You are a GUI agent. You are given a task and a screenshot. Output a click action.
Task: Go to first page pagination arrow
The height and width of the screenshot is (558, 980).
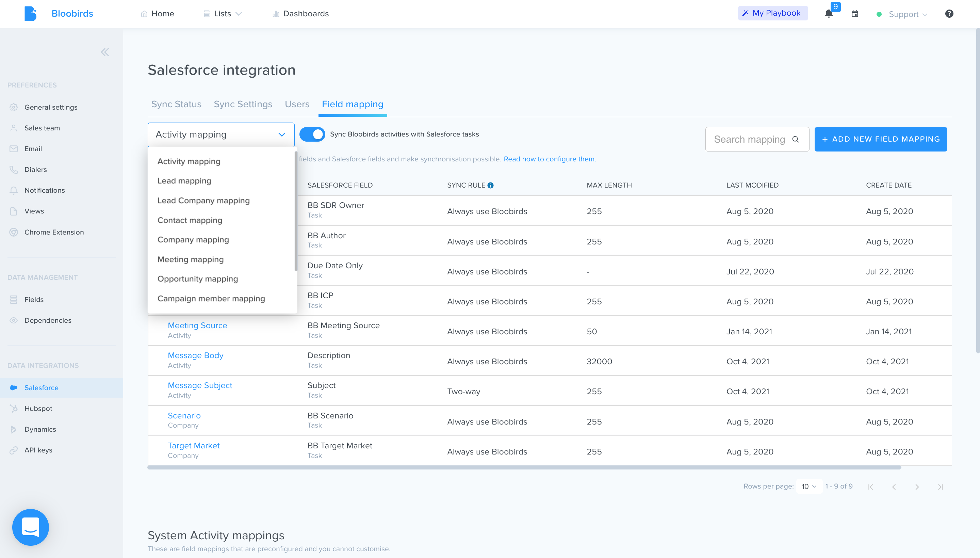point(870,487)
